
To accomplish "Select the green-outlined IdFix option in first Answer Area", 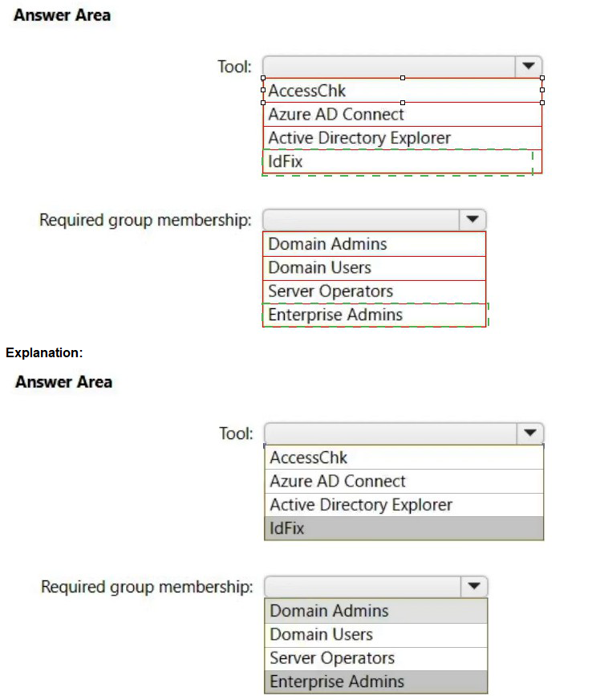I will tap(398, 161).
